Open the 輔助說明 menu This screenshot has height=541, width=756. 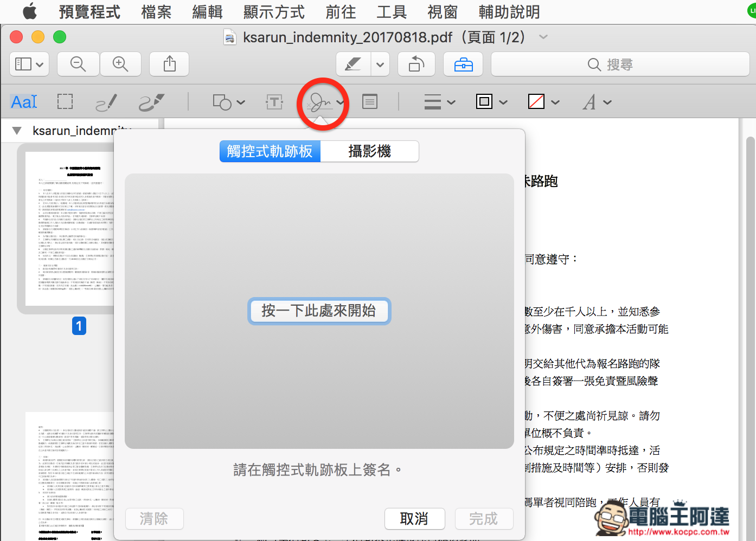point(509,11)
